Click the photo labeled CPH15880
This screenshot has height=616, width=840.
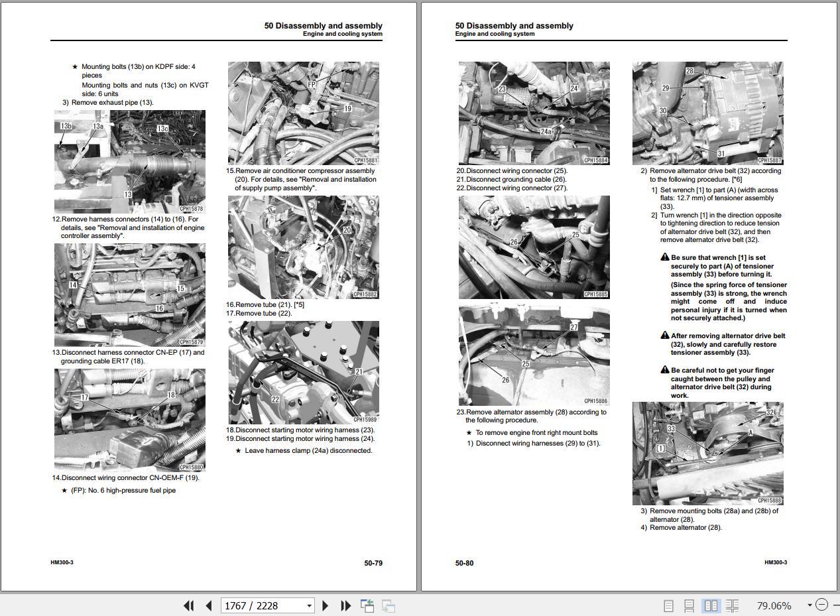pyautogui.click(x=130, y=420)
